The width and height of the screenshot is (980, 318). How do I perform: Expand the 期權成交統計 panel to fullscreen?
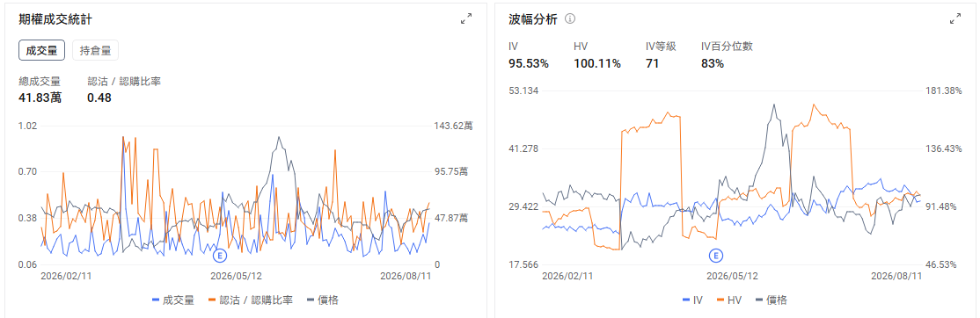point(466,19)
